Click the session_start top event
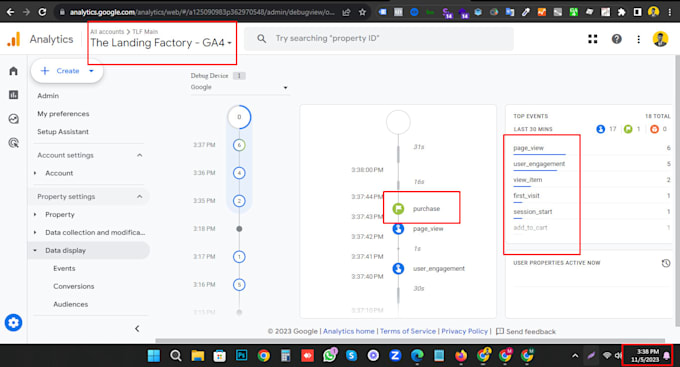 pyautogui.click(x=533, y=212)
